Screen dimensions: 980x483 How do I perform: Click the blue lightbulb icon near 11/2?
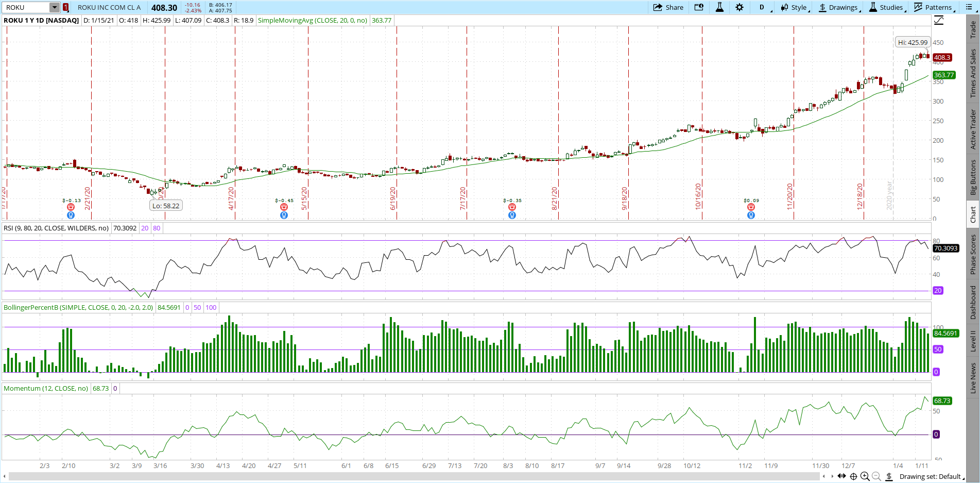point(751,215)
